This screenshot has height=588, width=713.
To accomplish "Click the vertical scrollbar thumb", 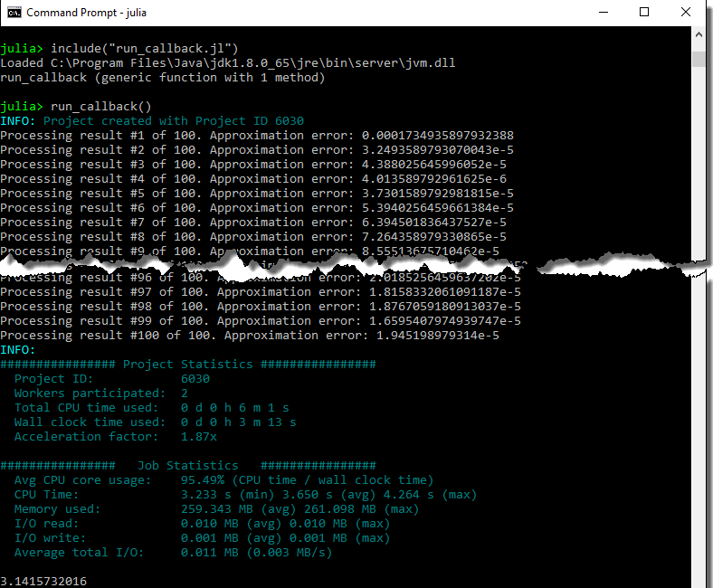I will (x=699, y=60).
